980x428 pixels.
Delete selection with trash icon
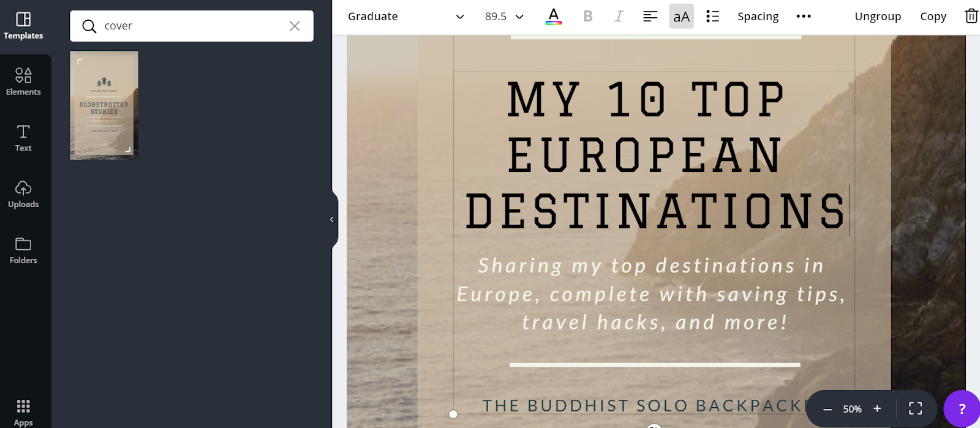tap(971, 16)
